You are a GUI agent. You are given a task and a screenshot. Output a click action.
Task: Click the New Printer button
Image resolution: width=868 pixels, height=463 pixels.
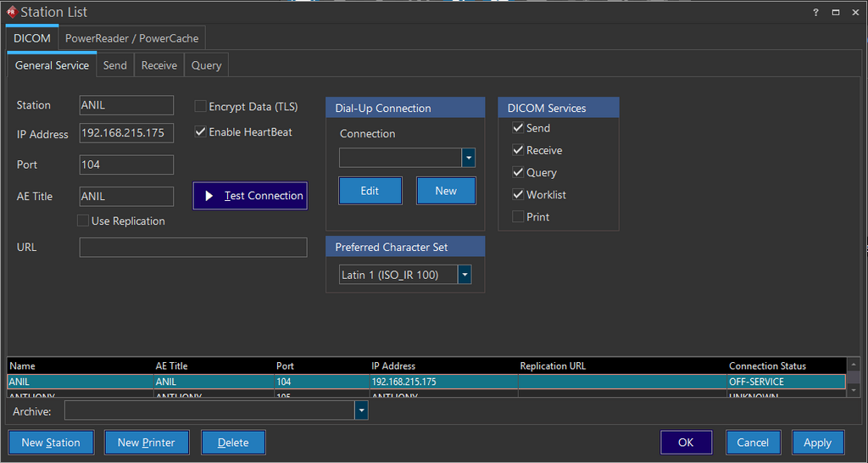tap(146, 443)
